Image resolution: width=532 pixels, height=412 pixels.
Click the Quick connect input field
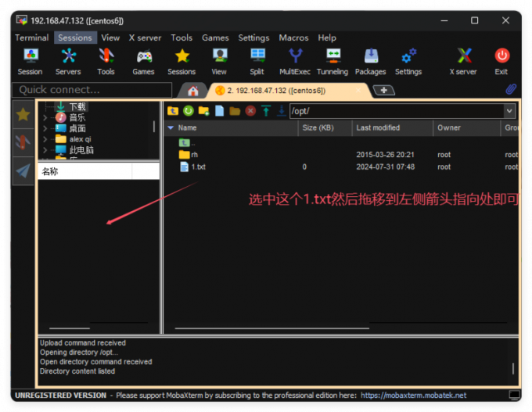(92, 90)
